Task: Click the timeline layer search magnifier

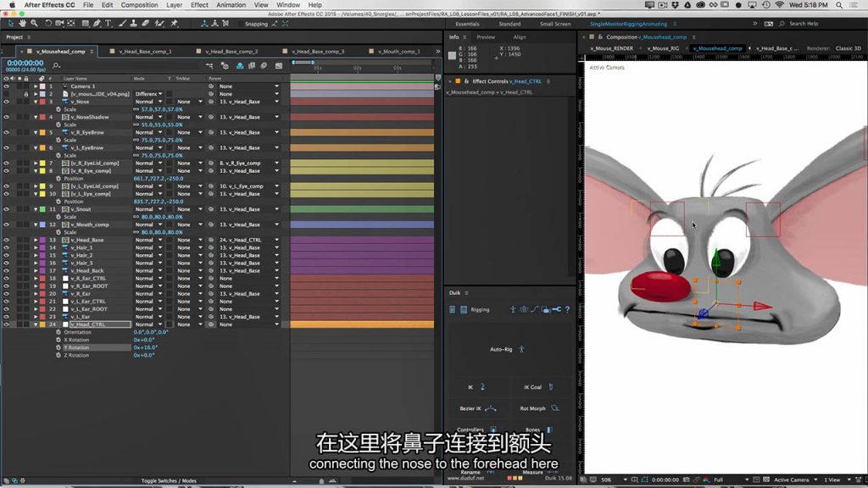Action: (x=56, y=66)
